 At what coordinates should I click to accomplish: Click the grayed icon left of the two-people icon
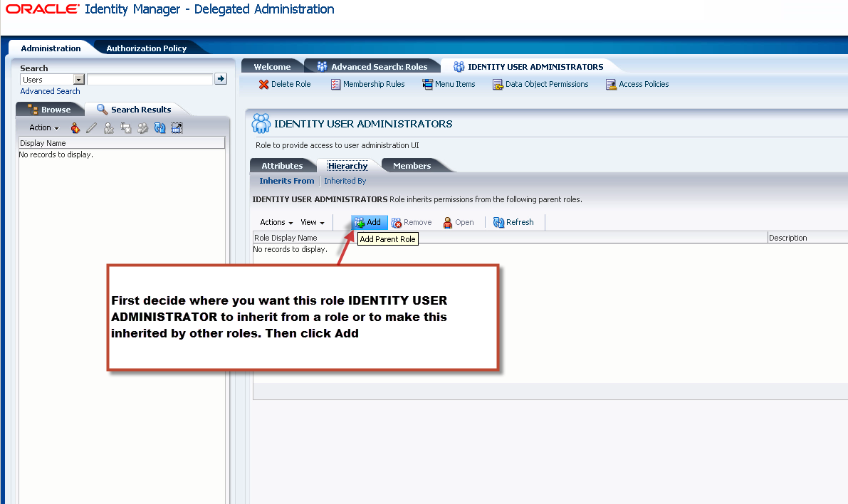coord(125,127)
